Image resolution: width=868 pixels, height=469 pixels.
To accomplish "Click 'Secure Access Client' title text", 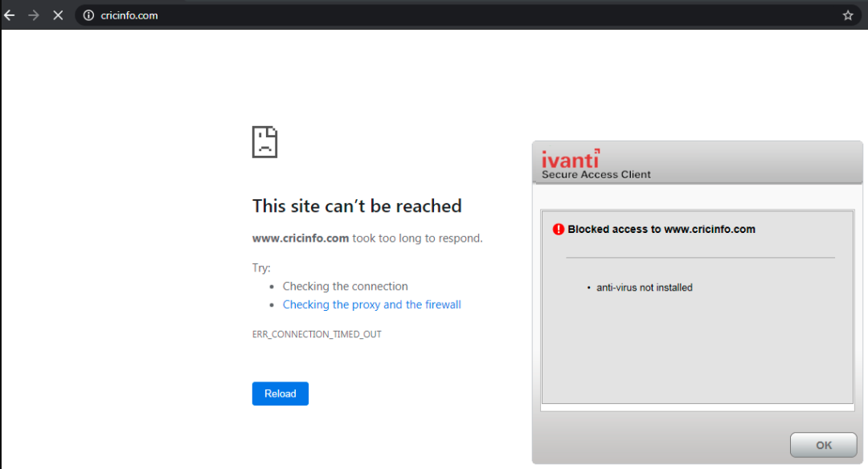I will click(596, 175).
